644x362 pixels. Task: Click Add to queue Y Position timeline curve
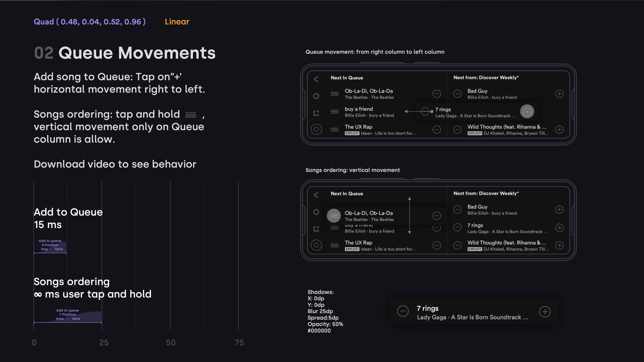tap(68, 317)
